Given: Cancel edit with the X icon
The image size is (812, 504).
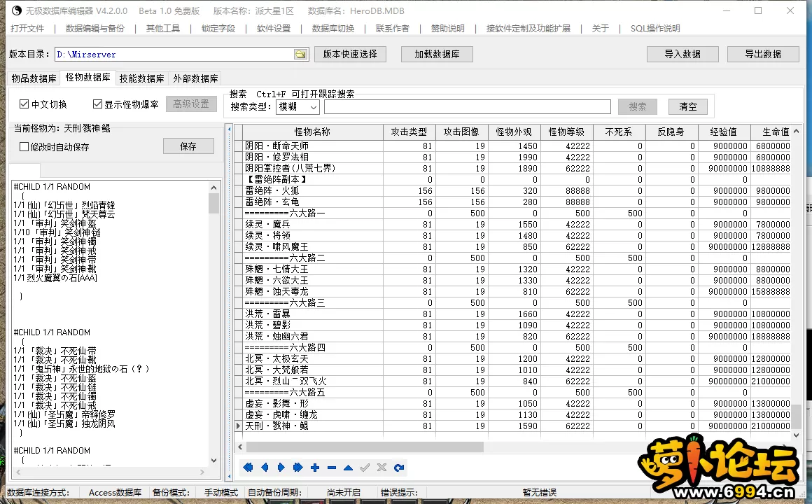Looking at the screenshot, I should (x=381, y=467).
